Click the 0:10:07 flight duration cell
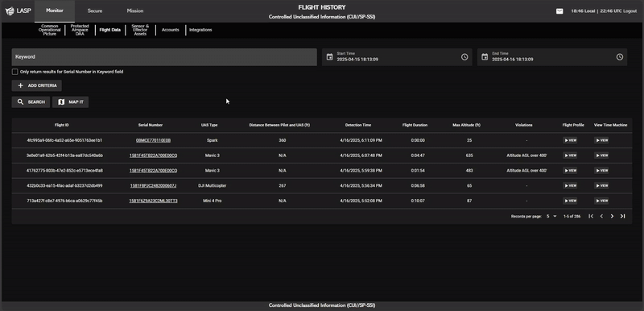The width and height of the screenshot is (644, 311). coord(418,201)
